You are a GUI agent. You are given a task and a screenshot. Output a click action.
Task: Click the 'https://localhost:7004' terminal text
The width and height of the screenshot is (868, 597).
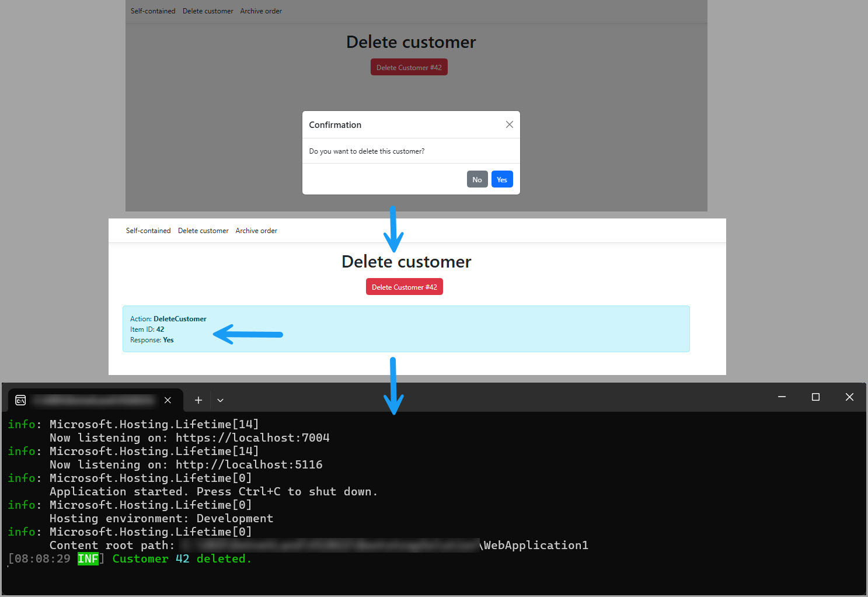(253, 438)
